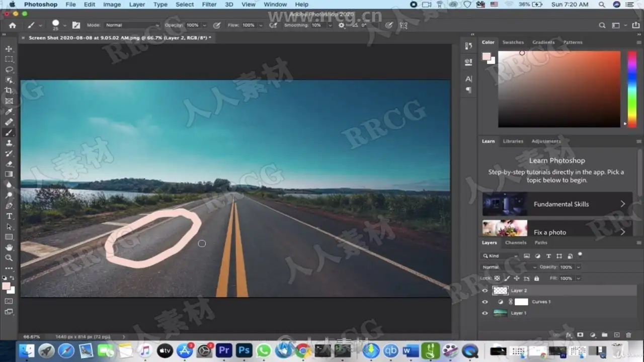The width and height of the screenshot is (644, 362).
Task: Select the Eraser tool
Action: (9, 164)
